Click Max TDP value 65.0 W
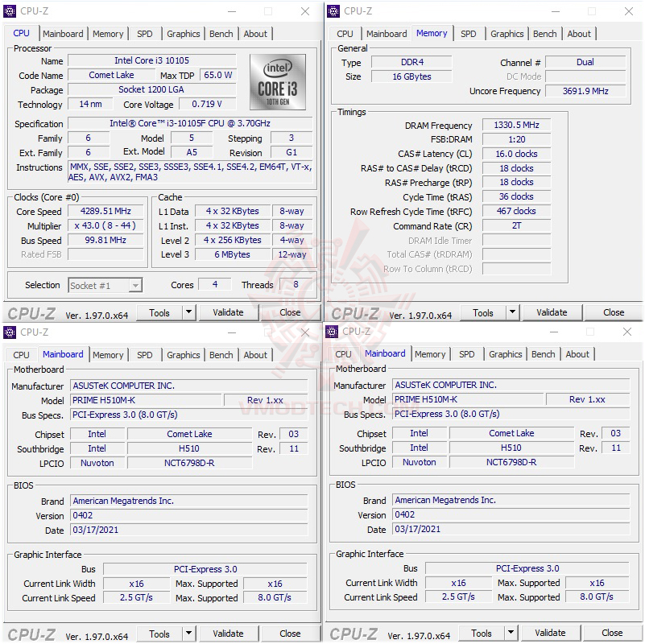This screenshot has height=644, width=645. click(218, 75)
